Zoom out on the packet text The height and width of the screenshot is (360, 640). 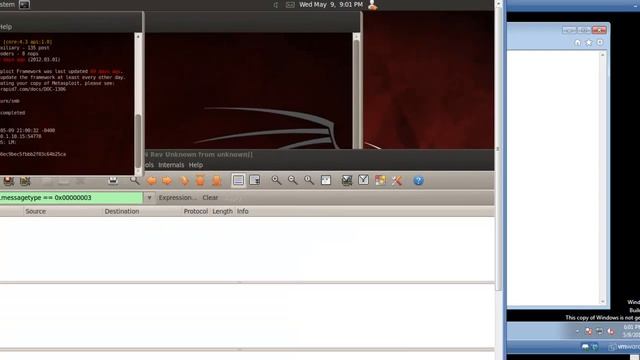coord(293,180)
